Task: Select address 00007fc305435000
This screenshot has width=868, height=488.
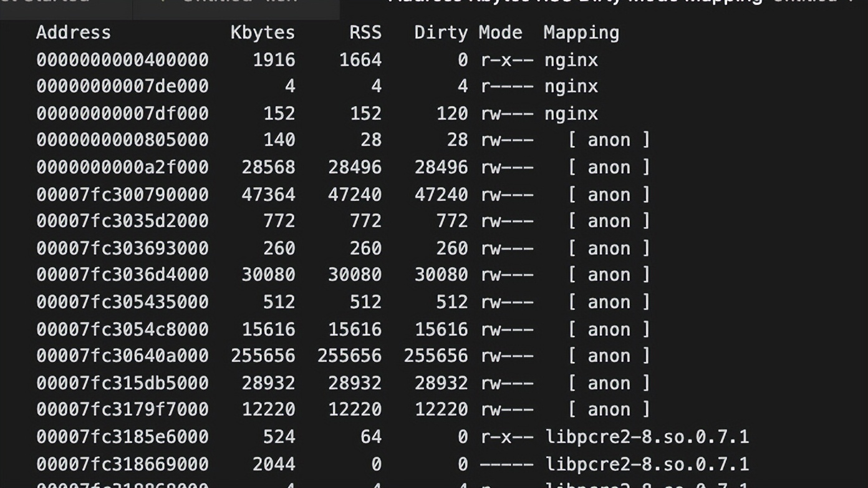Action: point(122,302)
